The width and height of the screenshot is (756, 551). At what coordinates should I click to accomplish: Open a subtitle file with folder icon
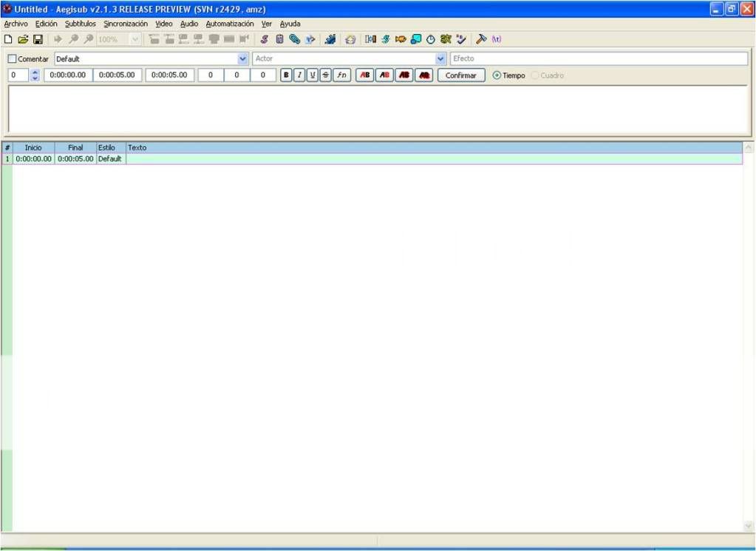point(22,39)
